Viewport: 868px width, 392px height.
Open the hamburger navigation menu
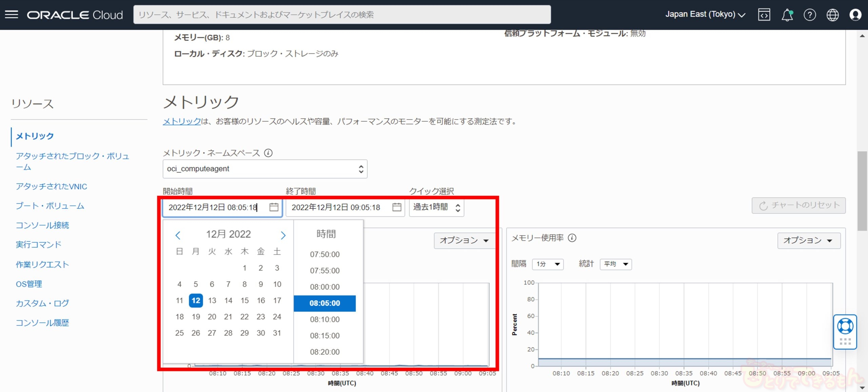(x=12, y=15)
